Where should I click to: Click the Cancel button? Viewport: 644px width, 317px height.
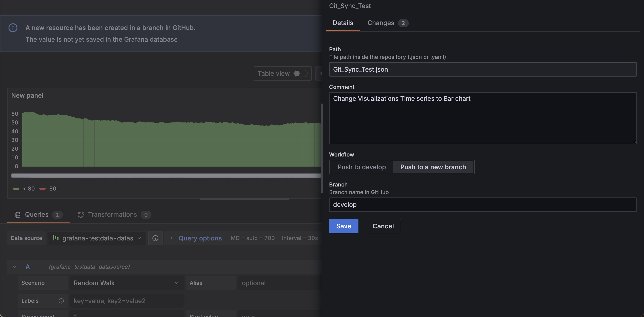pos(383,226)
